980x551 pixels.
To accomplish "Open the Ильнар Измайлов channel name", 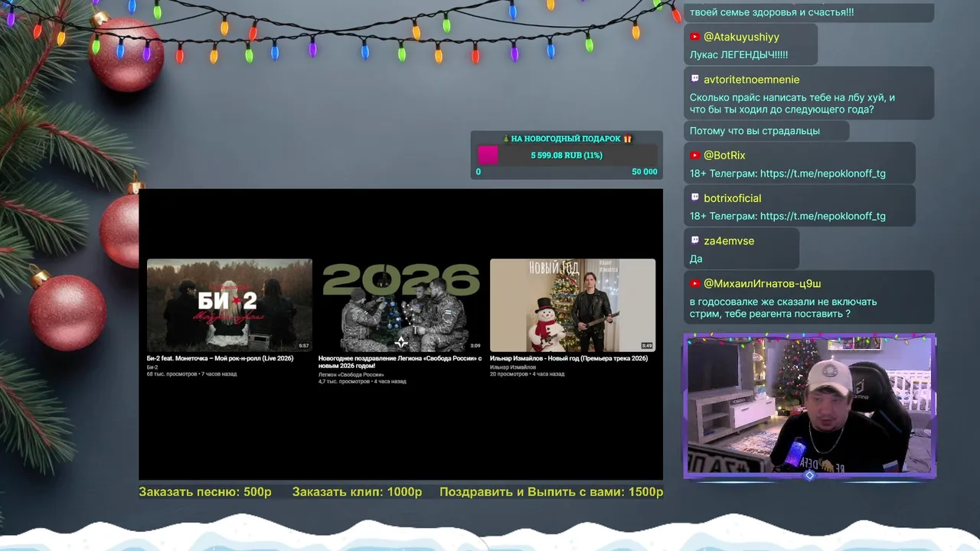I will [x=513, y=367].
